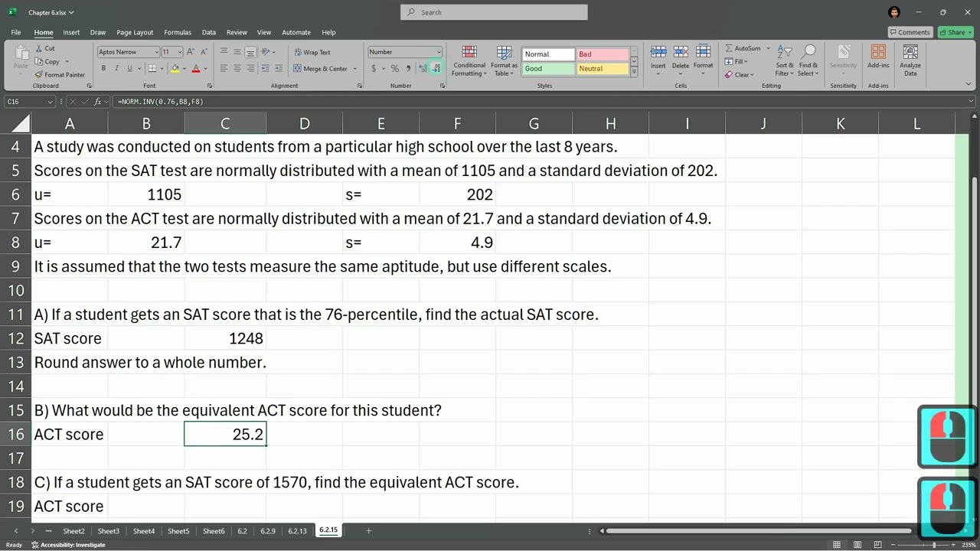Screen dimensions: 980x551
Task: Toggle Bottom Align
Action: pyautogui.click(x=250, y=52)
